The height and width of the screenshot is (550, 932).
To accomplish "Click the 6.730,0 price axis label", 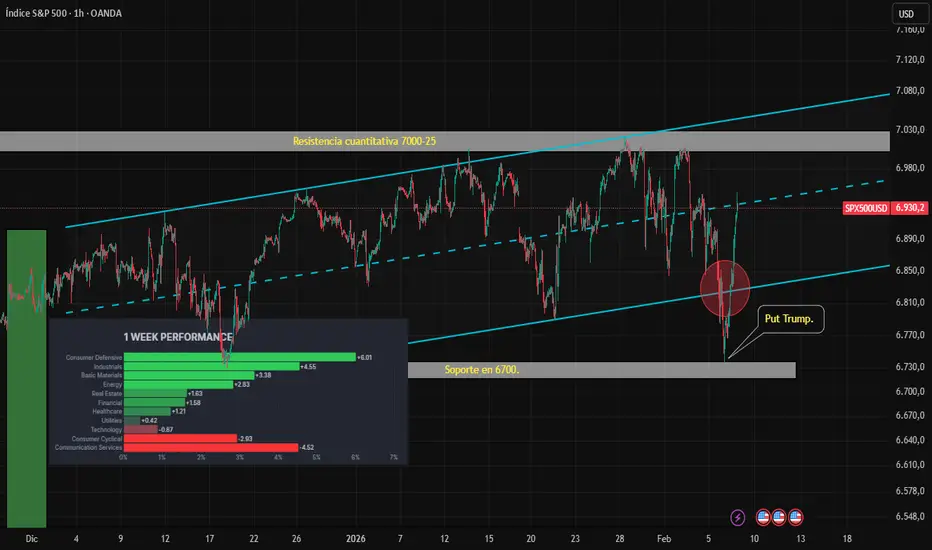I will click(x=910, y=367).
